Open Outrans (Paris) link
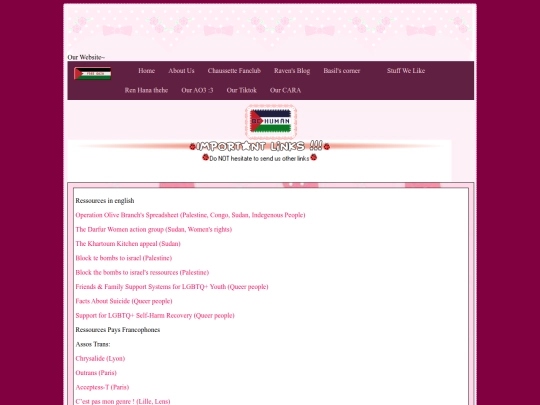The width and height of the screenshot is (540, 405). click(96, 373)
